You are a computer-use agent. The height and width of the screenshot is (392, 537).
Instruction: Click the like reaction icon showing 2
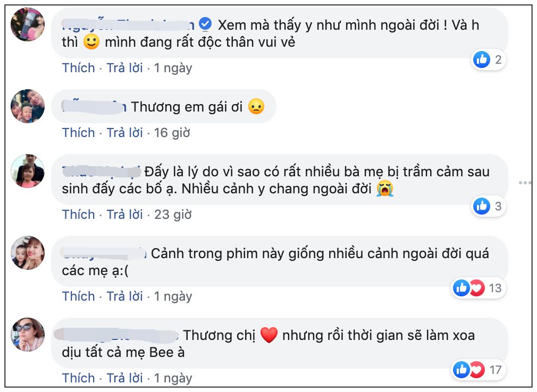coord(482,59)
